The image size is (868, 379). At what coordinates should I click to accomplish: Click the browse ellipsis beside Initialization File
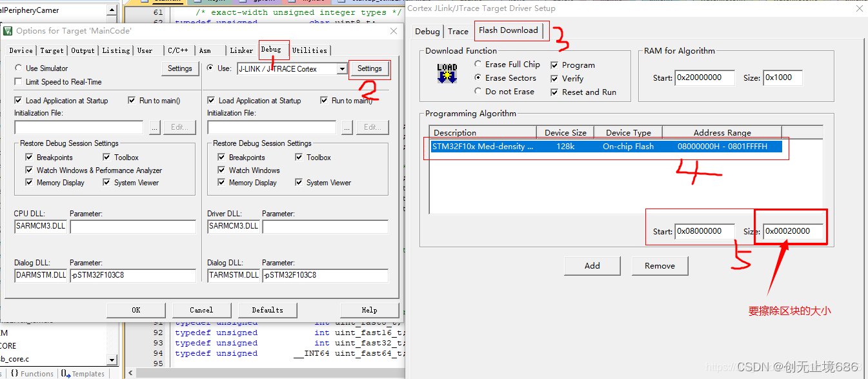coord(154,127)
